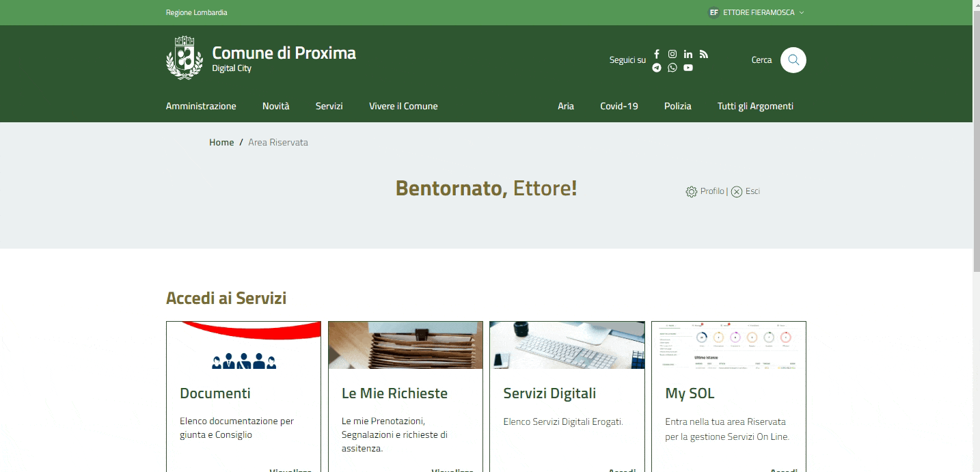Go to Tutti gli Argomenti
The height and width of the screenshot is (472, 980).
(x=755, y=106)
